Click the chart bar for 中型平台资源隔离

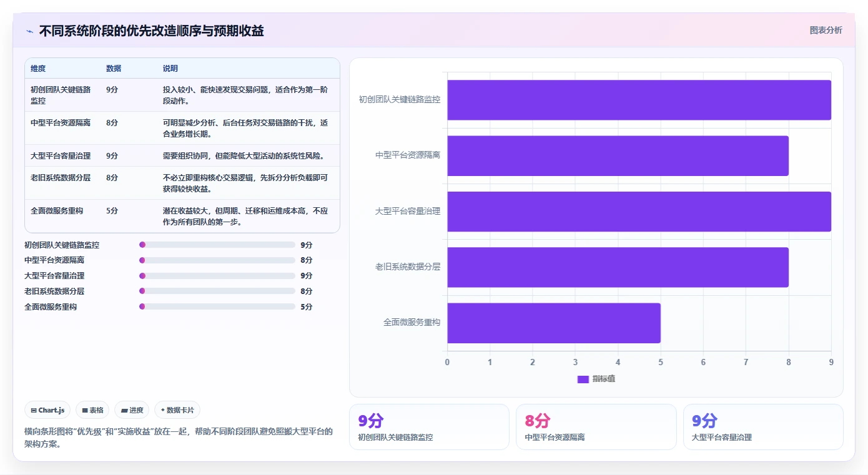618,156
